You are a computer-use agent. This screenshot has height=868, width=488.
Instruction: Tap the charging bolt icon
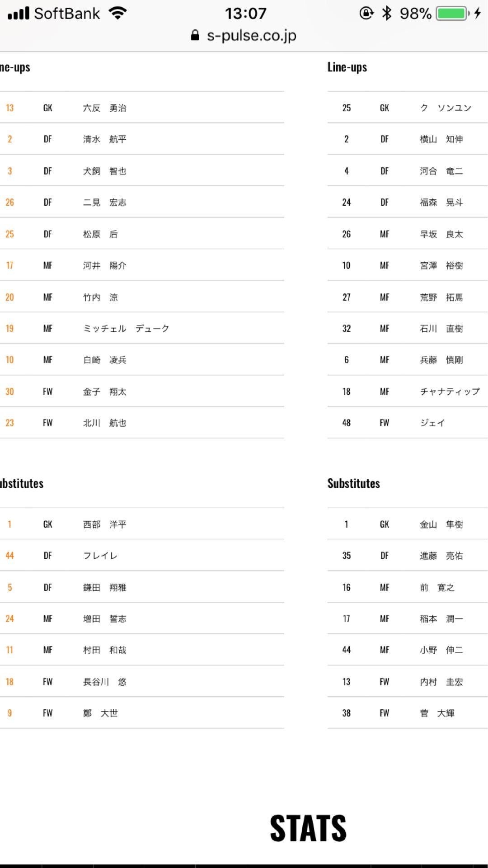point(478,13)
